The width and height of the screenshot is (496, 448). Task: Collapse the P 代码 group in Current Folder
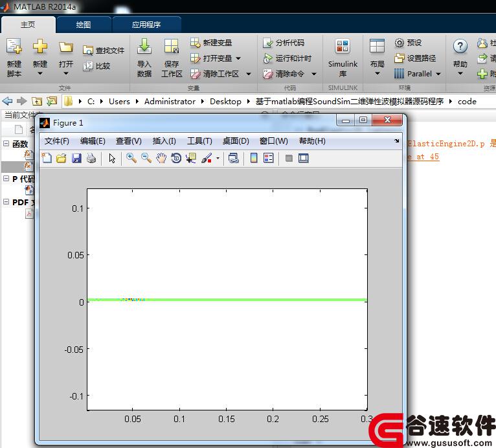(x=6, y=178)
